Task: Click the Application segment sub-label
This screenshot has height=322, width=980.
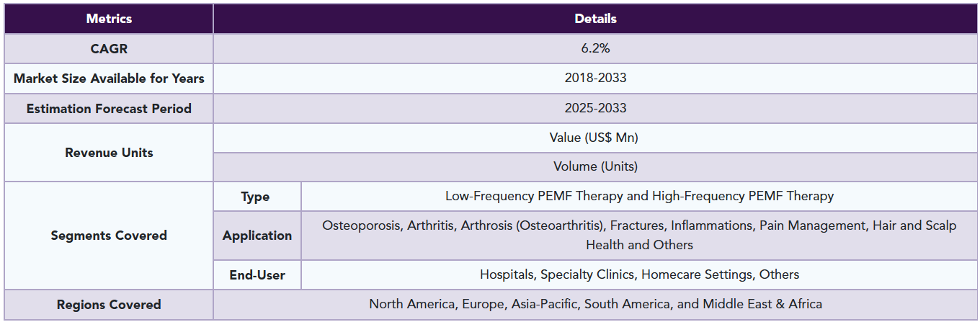Action: pyautogui.click(x=257, y=236)
